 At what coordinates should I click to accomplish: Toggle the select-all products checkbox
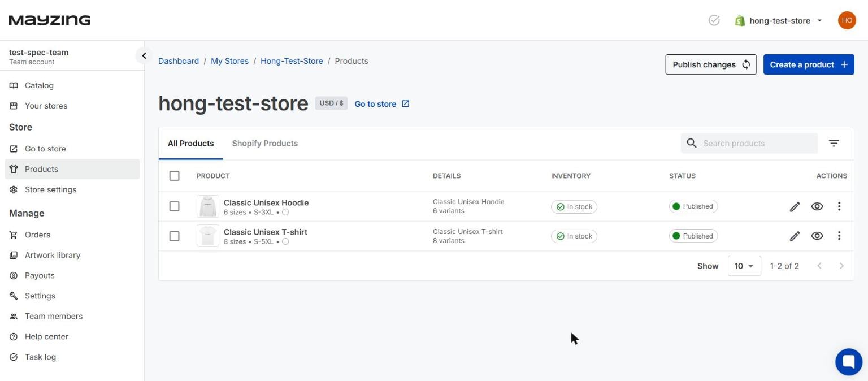click(x=174, y=176)
